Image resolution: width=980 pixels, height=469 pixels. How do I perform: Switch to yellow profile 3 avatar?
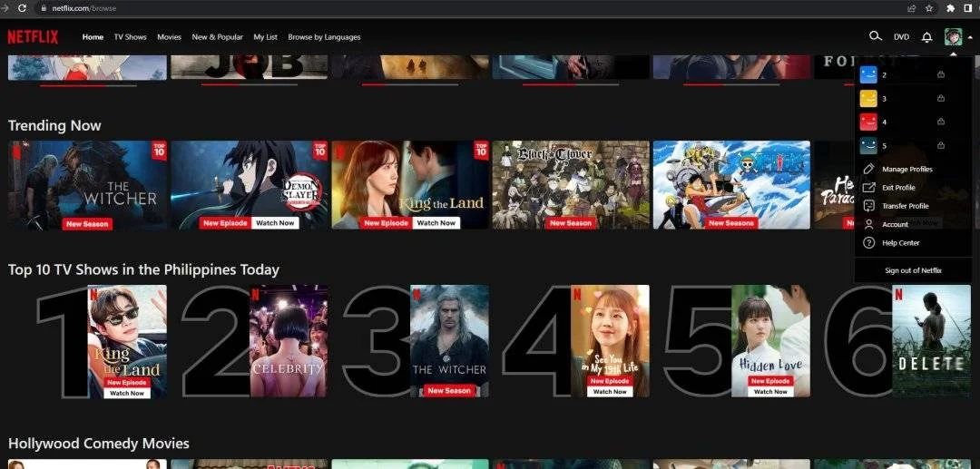868,99
